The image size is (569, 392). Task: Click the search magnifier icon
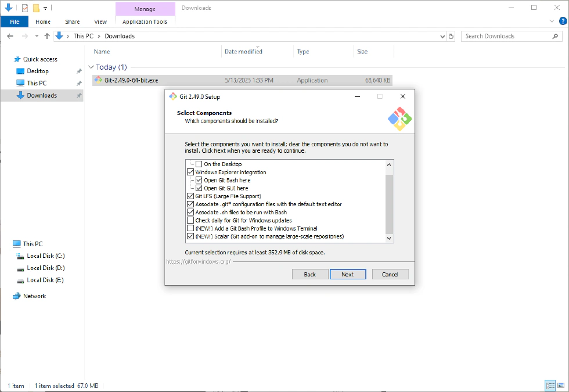click(556, 36)
